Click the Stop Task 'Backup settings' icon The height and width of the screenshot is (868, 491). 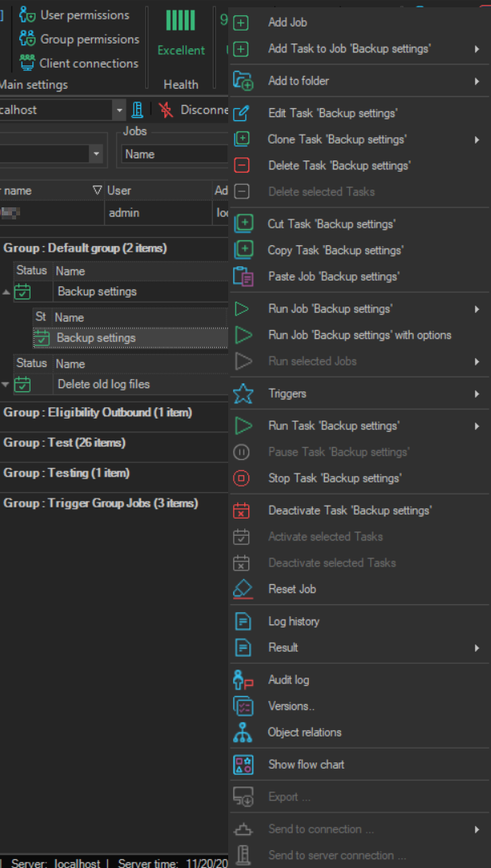point(241,478)
